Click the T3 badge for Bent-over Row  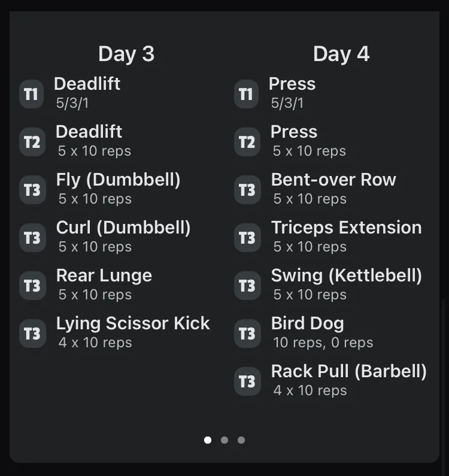point(247,190)
